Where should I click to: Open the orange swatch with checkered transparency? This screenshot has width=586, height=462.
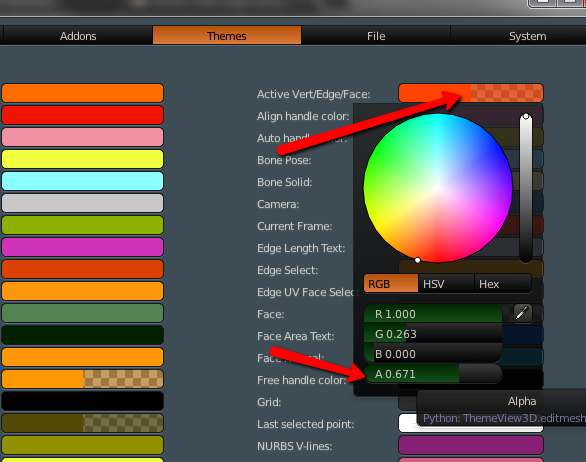click(83, 379)
